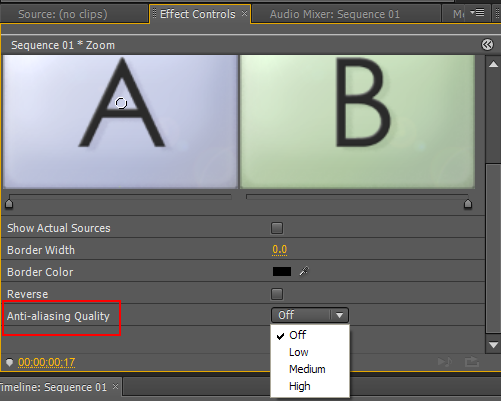The height and width of the screenshot is (401, 501).
Task: Click the start slider handle under preview A
Action: [x=9, y=203]
